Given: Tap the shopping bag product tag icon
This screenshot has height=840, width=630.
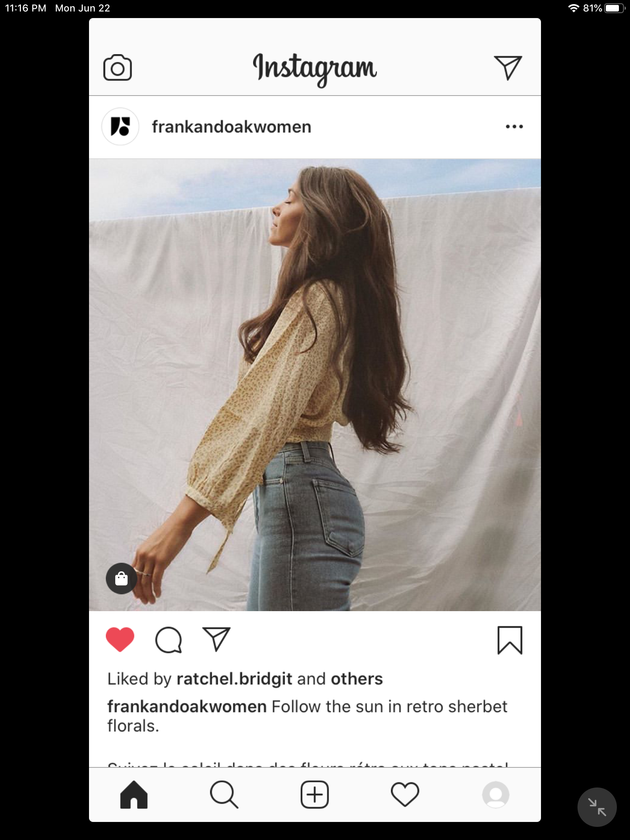Looking at the screenshot, I should coord(121,579).
